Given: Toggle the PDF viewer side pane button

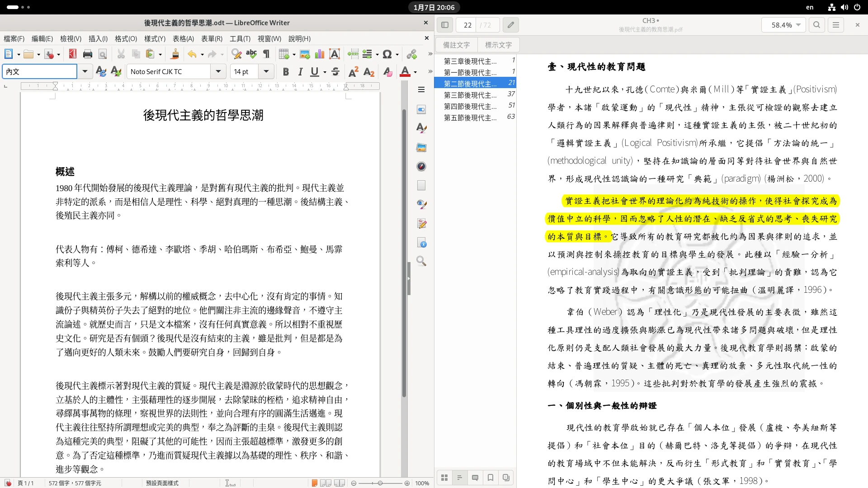Looking at the screenshot, I should click(445, 25).
